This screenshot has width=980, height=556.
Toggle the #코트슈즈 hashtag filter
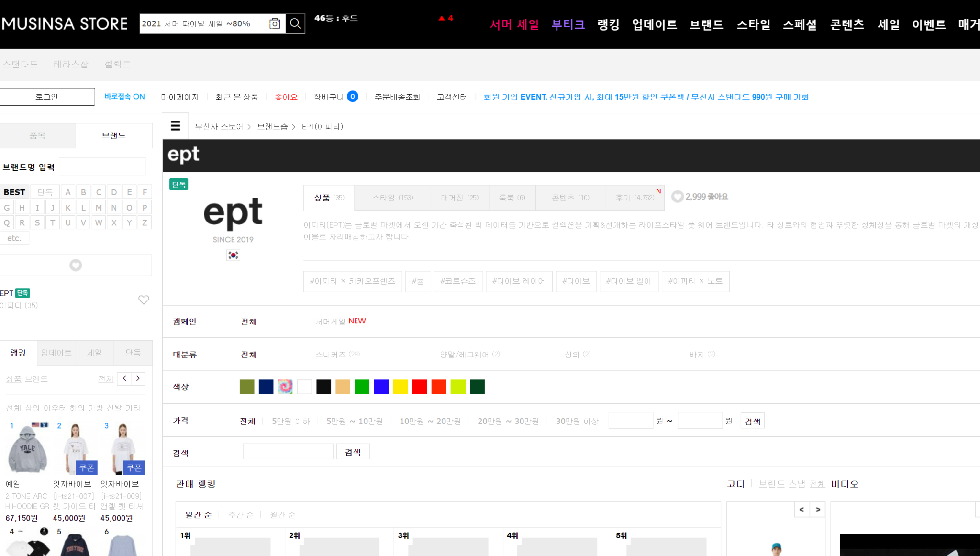tap(458, 281)
